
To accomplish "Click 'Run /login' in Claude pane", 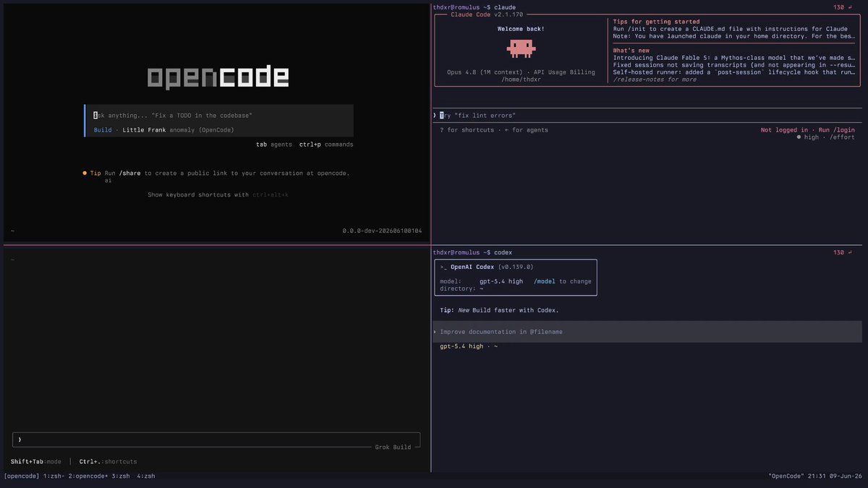I will [x=837, y=130].
